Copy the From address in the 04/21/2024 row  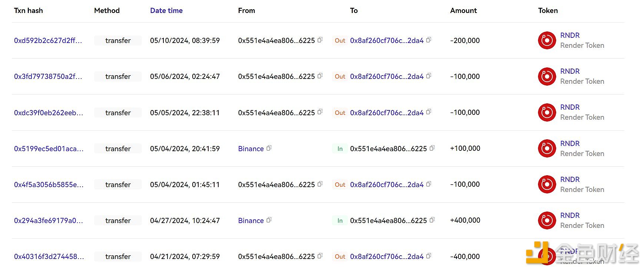[320, 256]
